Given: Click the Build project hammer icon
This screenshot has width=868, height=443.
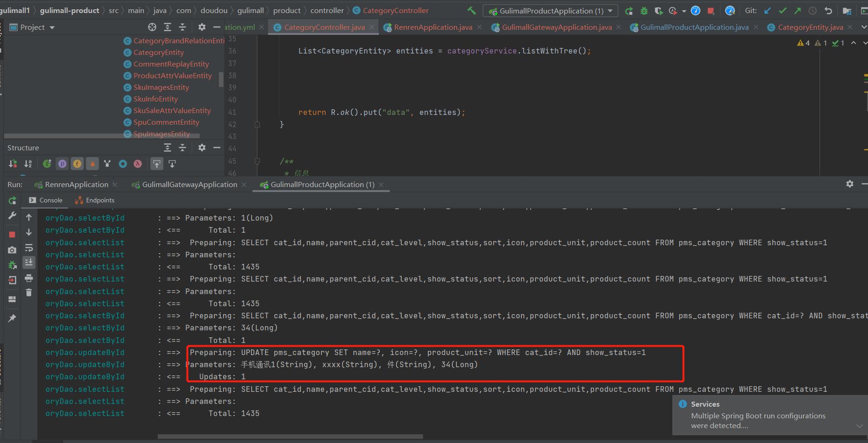Looking at the screenshot, I should pos(471,10).
